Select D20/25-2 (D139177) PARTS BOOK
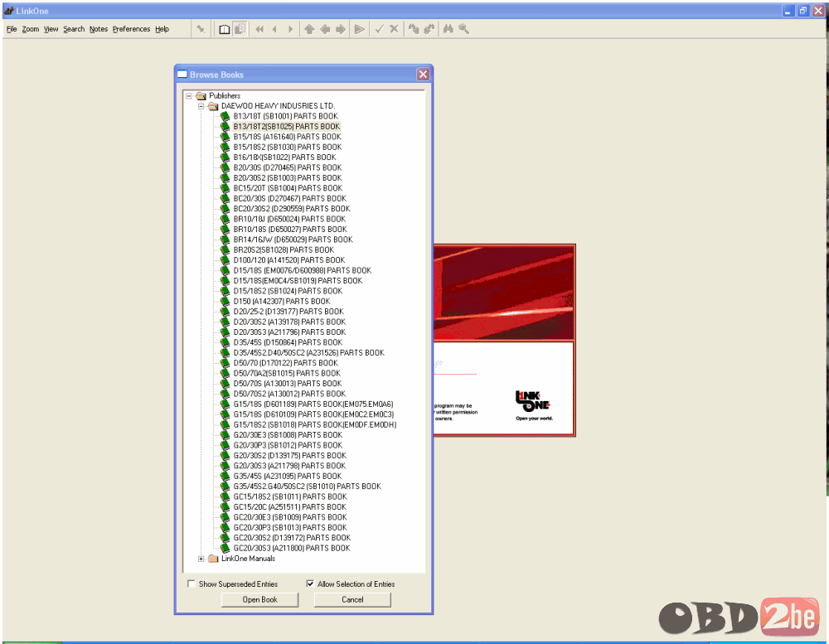This screenshot has width=829, height=644. point(288,312)
